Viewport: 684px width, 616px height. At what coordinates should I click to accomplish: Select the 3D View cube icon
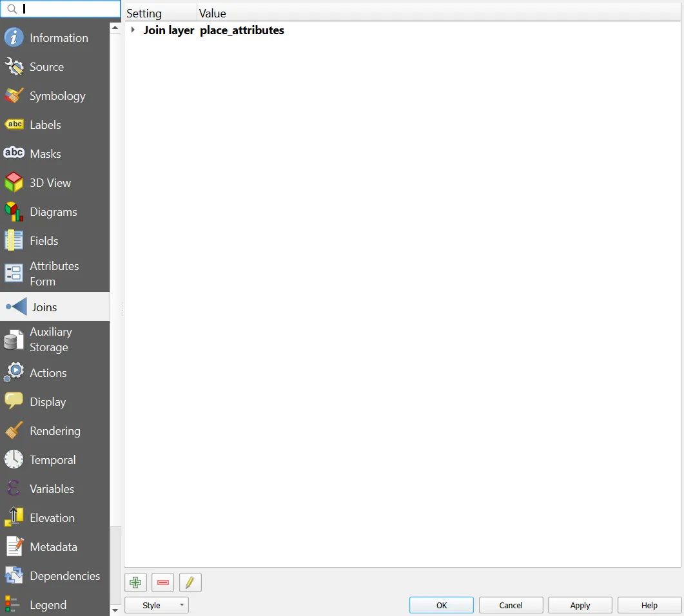pos(14,182)
